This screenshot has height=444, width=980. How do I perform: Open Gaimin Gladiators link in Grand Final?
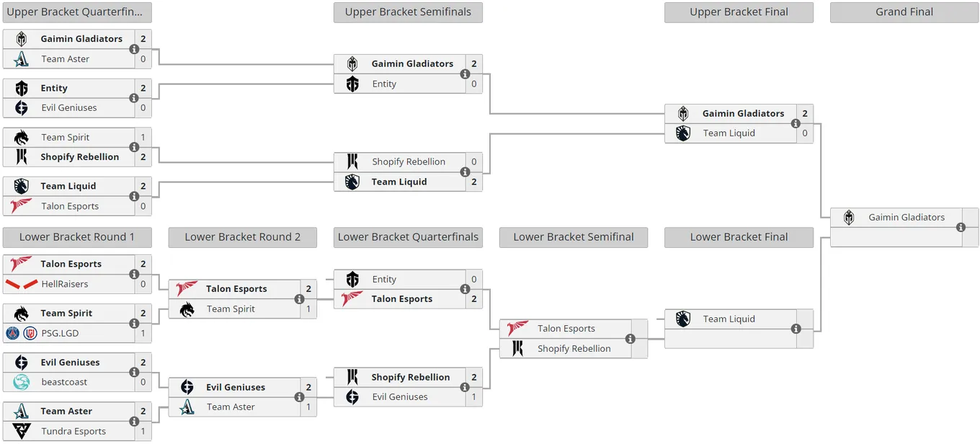coord(906,217)
